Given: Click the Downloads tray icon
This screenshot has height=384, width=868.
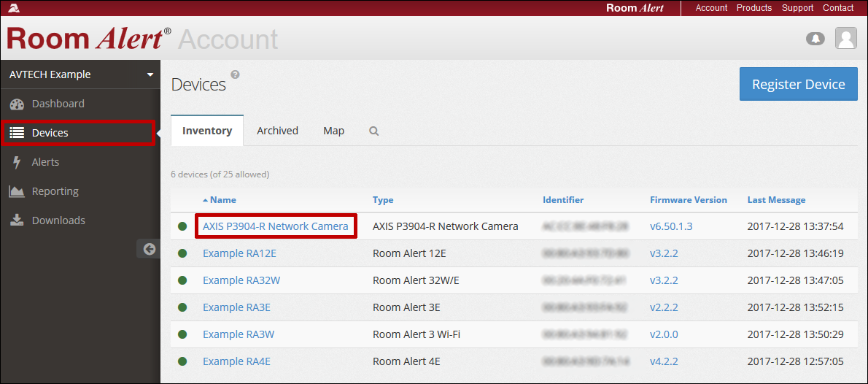Looking at the screenshot, I should pyautogui.click(x=17, y=220).
